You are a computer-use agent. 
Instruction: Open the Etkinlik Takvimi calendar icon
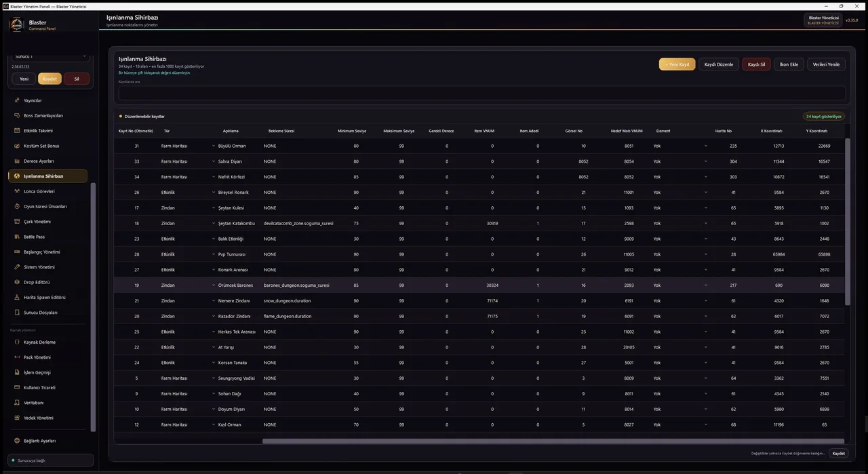tap(16, 131)
